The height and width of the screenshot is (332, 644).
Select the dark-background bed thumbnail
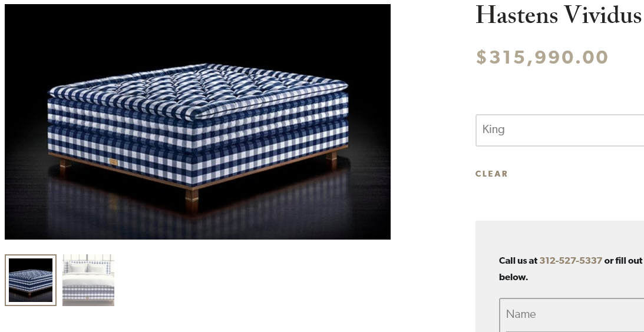click(31, 280)
